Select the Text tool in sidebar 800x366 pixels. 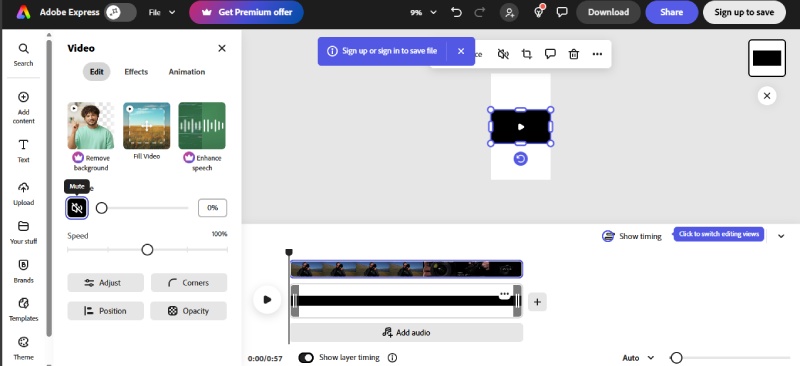pyautogui.click(x=23, y=151)
